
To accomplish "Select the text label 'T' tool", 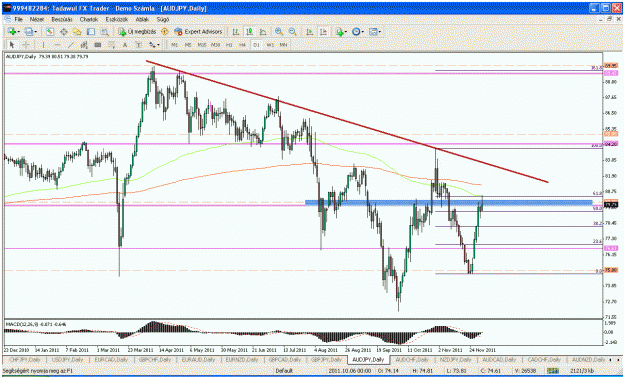I will [139, 45].
